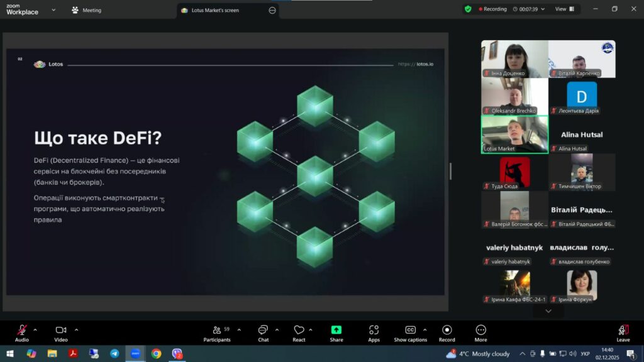Viewport: 644px width, 362px height.
Task: Click the React heart icon
Action: pyautogui.click(x=299, y=331)
